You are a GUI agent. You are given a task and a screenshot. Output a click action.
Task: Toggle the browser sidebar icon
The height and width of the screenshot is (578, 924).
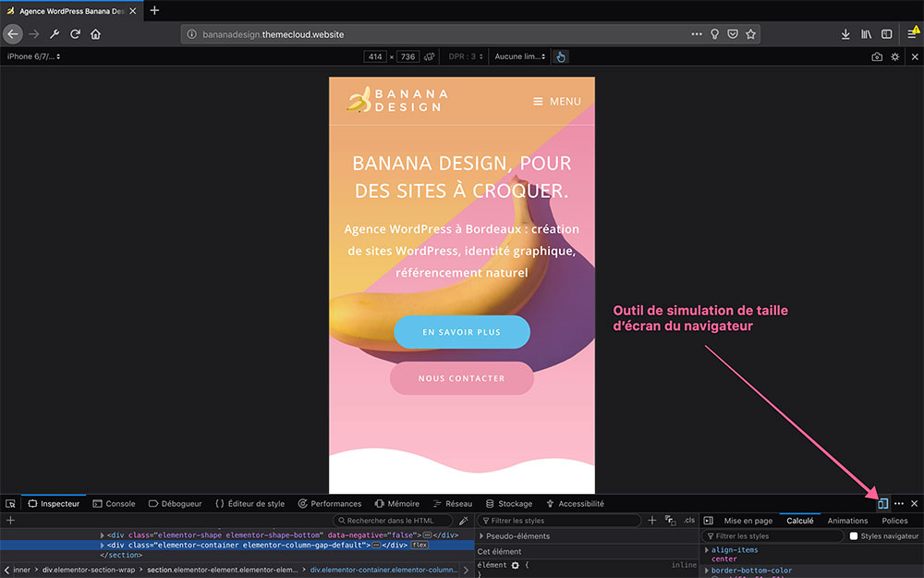(886, 34)
